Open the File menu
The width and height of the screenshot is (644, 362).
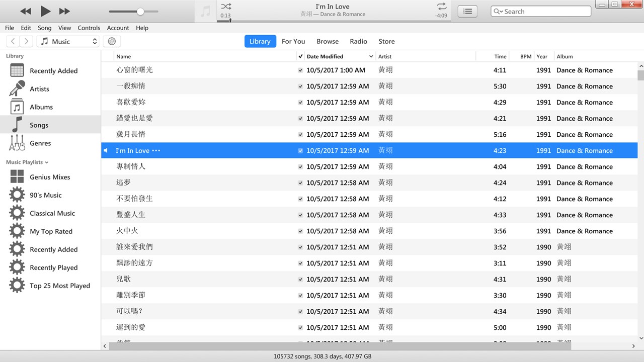pos(10,28)
